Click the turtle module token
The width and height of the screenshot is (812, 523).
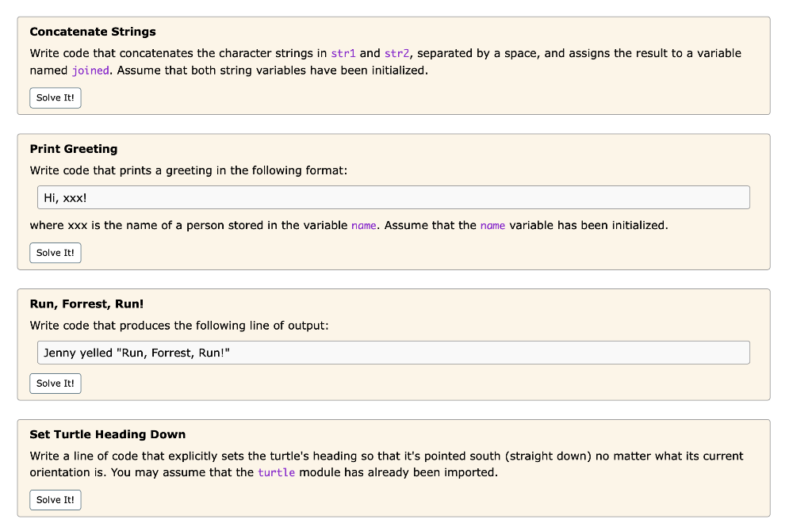click(274, 472)
